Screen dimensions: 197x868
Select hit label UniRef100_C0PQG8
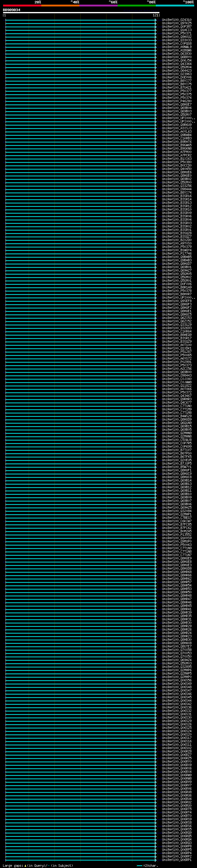[x=177, y=43]
